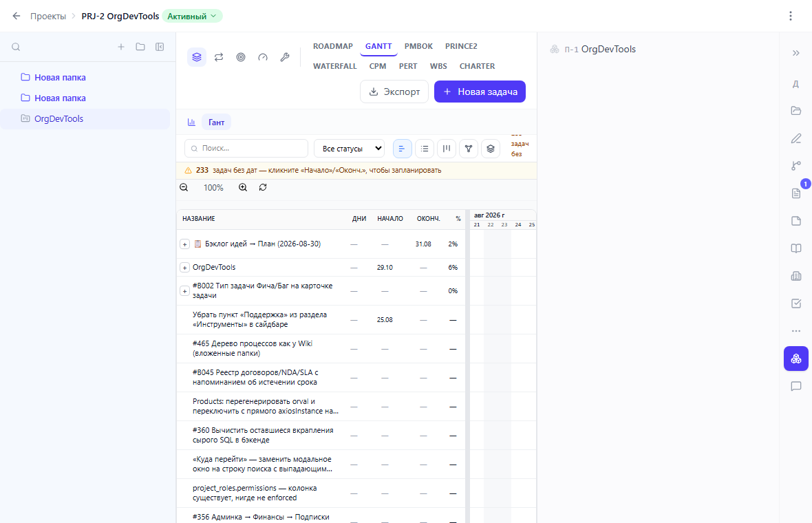Open the target goals icon in toolbar

pos(241,57)
